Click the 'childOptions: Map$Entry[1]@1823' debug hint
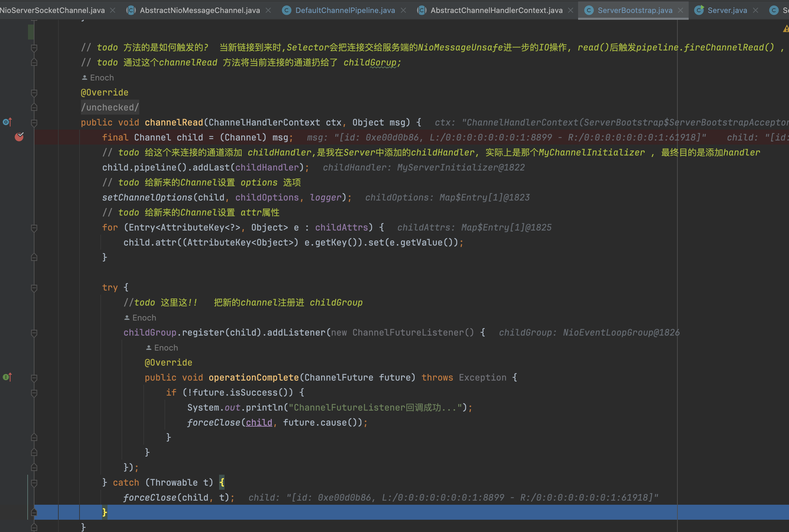This screenshot has width=789, height=532. (x=447, y=197)
